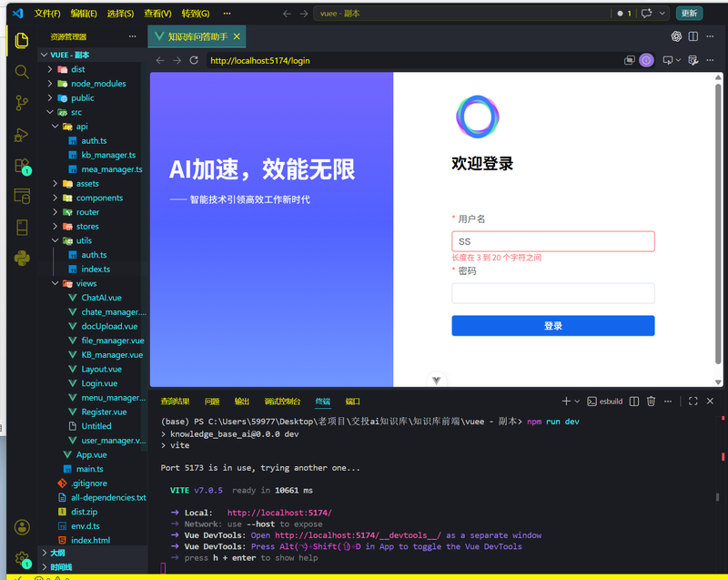Open the Explorer view in activity bar
728x580 pixels.
pos(21,40)
